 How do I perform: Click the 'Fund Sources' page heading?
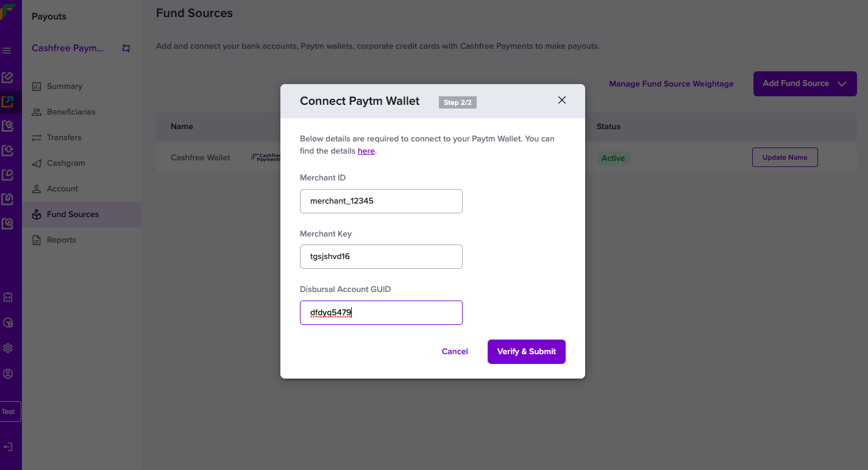pos(194,13)
